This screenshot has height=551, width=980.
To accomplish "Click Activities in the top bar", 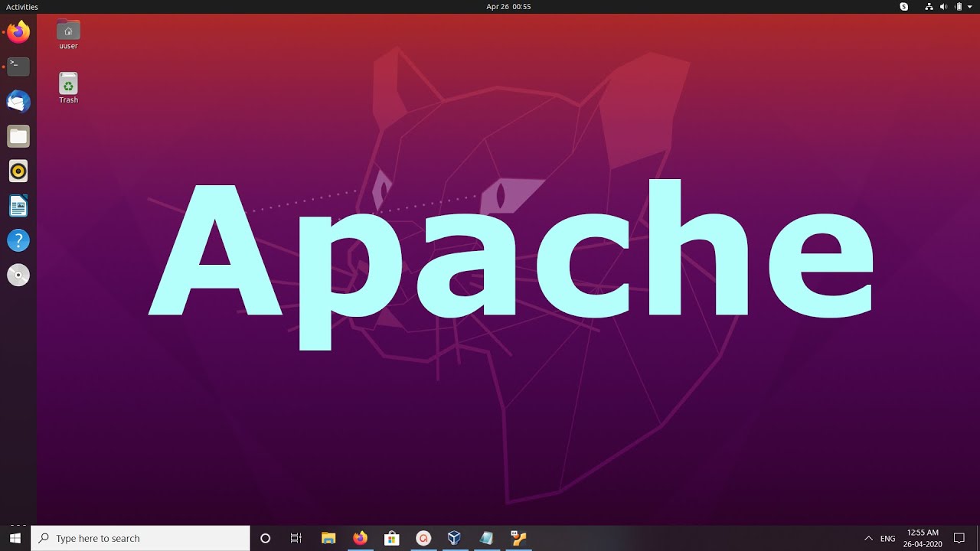I will (22, 7).
